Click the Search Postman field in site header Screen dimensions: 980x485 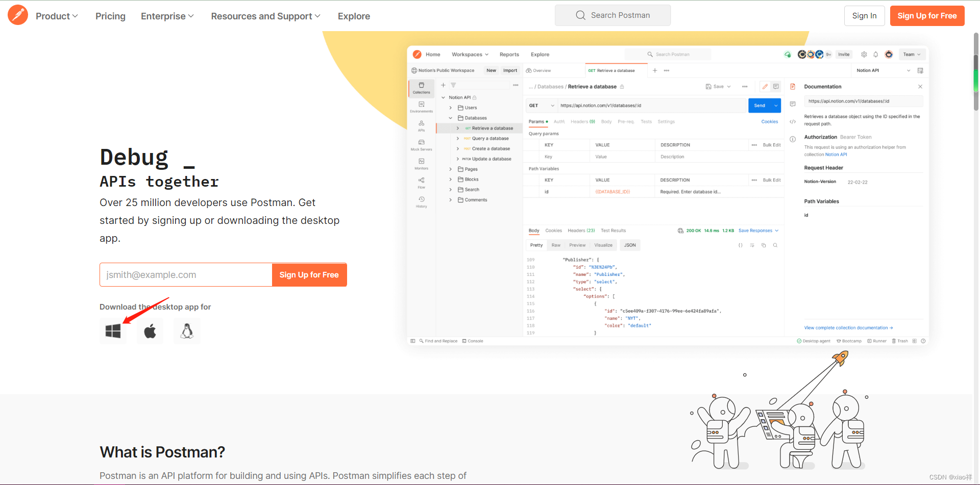[x=612, y=15]
